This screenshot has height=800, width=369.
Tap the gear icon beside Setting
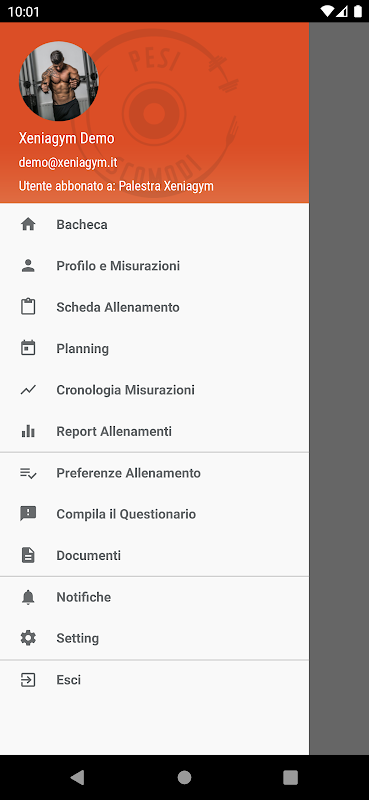(x=28, y=638)
